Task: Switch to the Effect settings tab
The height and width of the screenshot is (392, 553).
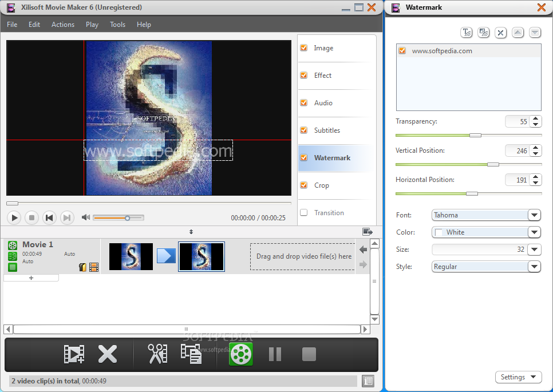Action: [x=323, y=76]
